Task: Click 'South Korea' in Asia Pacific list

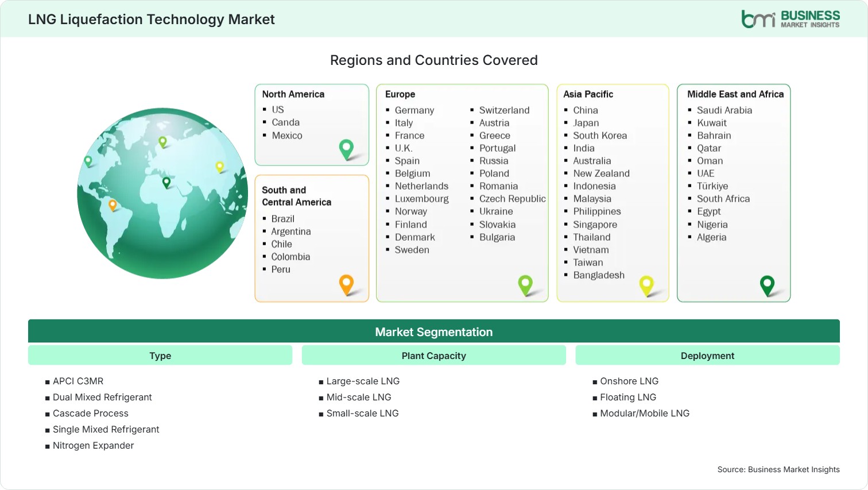Action: (x=600, y=136)
